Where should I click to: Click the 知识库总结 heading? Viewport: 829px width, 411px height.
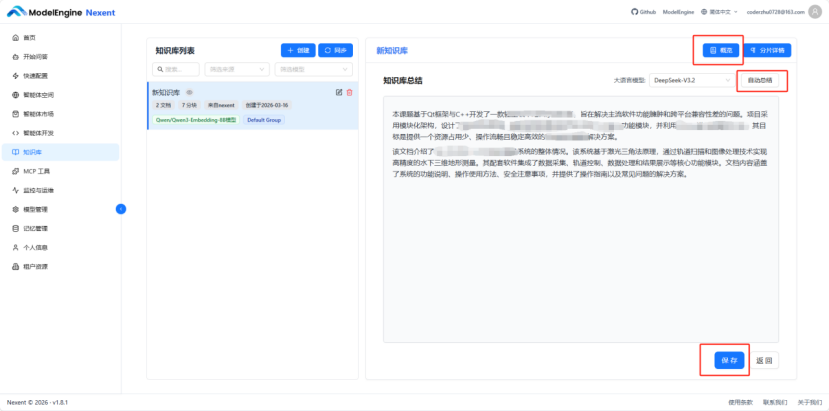point(403,80)
